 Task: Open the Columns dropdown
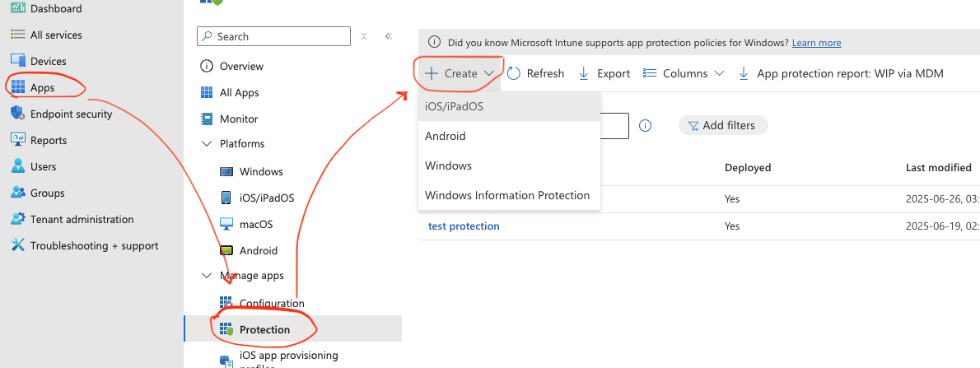click(x=684, y=73)
